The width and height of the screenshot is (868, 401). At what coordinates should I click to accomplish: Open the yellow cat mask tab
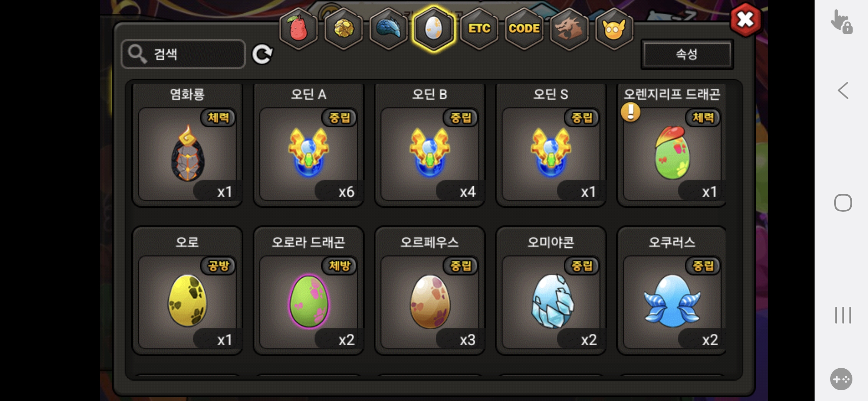[x=614, y=29]
